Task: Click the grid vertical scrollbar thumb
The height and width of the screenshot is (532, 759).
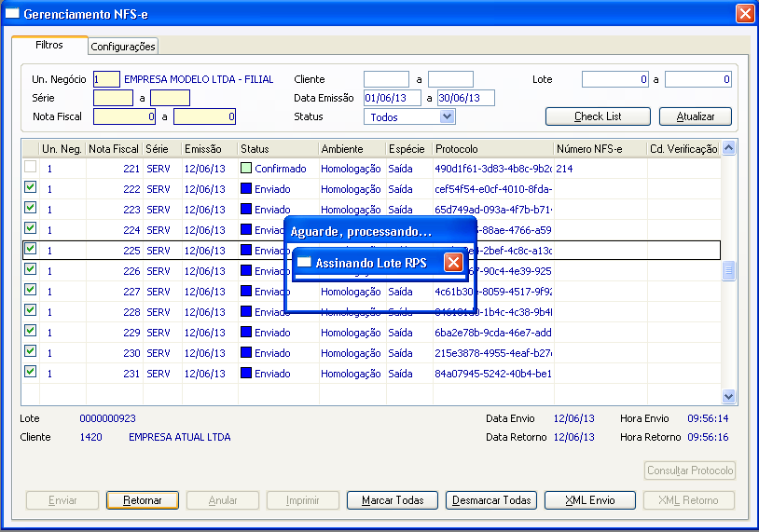Action: pyautogui.click(x=728, y=271)
